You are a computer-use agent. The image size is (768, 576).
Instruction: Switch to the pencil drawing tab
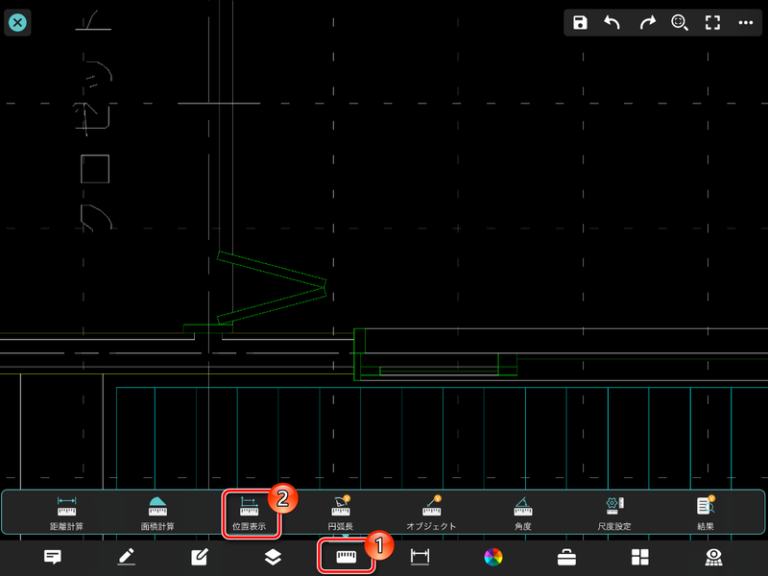(126, 557)
